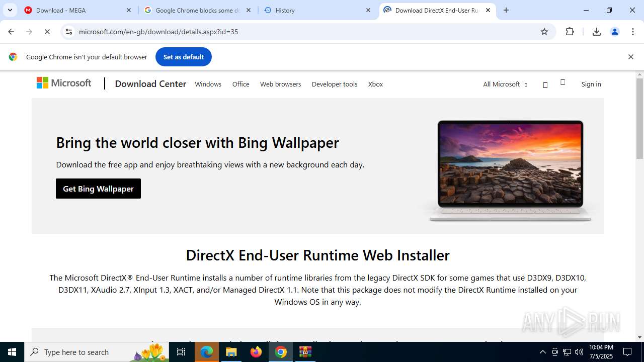
Task: Open Task View on taskbar
Action: 181,352
